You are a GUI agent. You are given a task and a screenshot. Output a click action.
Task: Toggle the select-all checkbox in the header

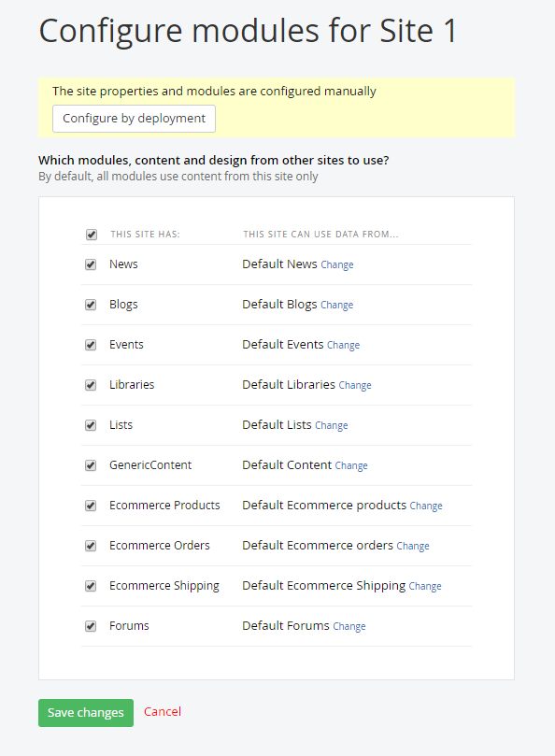[x=92, y=235]
